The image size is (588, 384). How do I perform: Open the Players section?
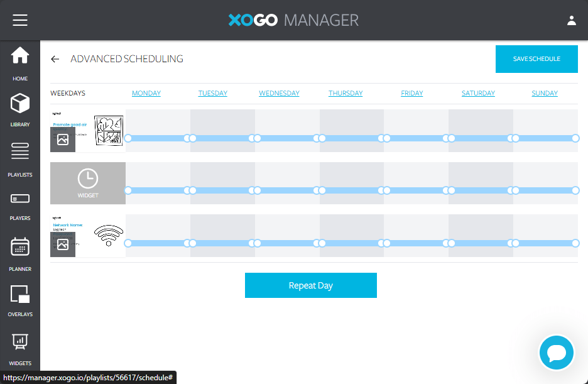20,205
